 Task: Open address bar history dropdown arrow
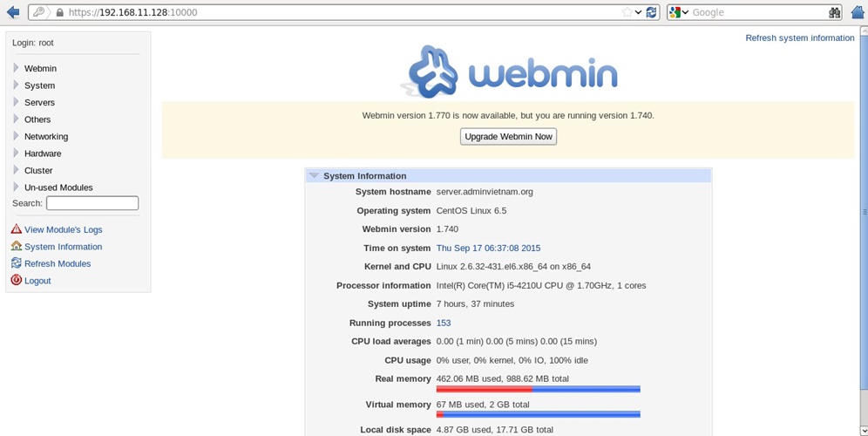(638, 12)
